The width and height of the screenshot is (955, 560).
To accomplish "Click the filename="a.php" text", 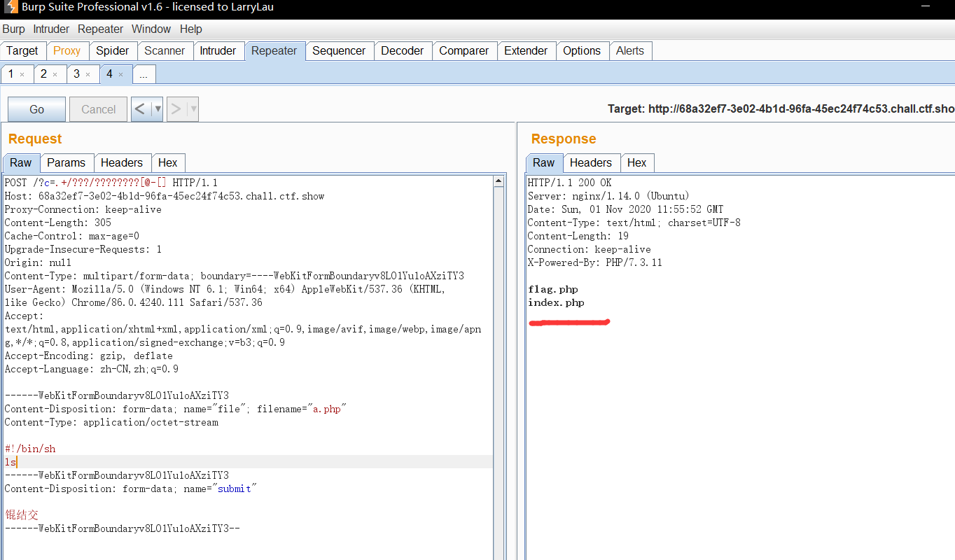I will pyautogui.click(x=302, y=409).
